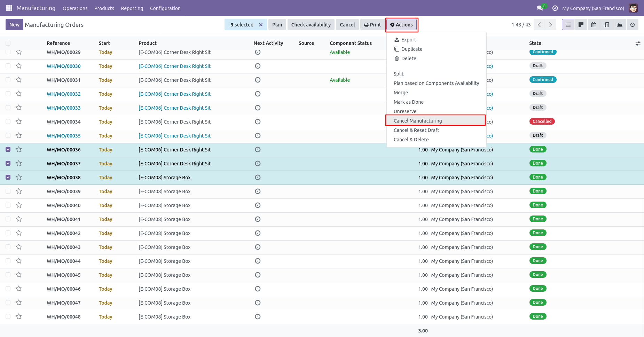
Task: Clear the 3 selected records
Action: click(261, 25)
